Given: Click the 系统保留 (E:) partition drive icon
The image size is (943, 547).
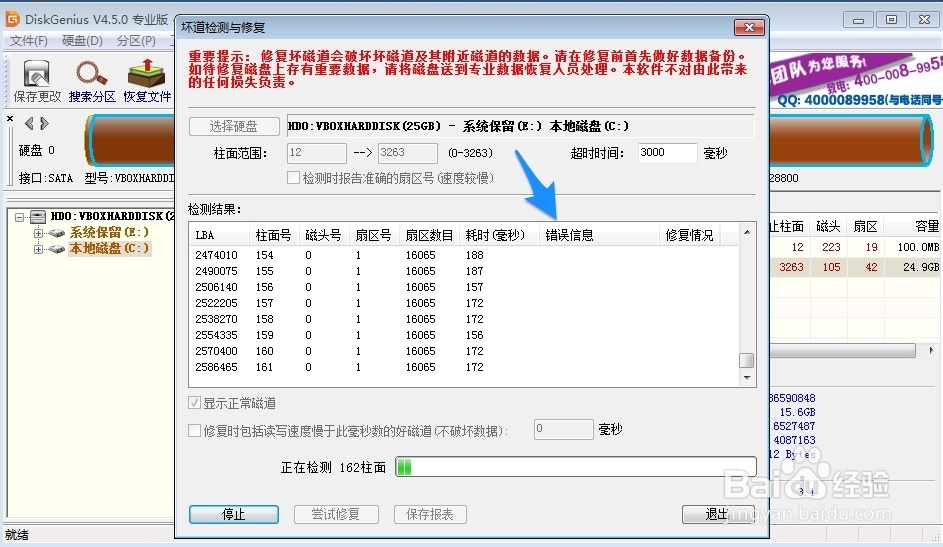Looking at the screenshot, I should [x=57, y=233].
